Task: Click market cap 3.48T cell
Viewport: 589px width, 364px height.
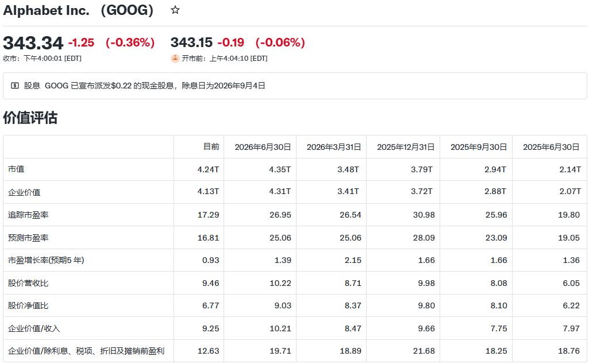Action: click(x=348, y=169)
